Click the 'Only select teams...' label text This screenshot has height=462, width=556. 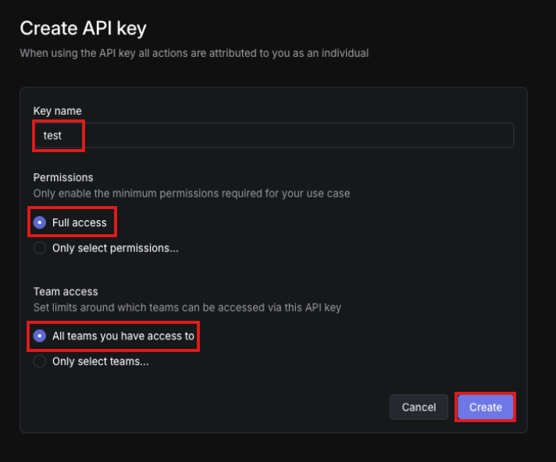click(x=100, y=361)
